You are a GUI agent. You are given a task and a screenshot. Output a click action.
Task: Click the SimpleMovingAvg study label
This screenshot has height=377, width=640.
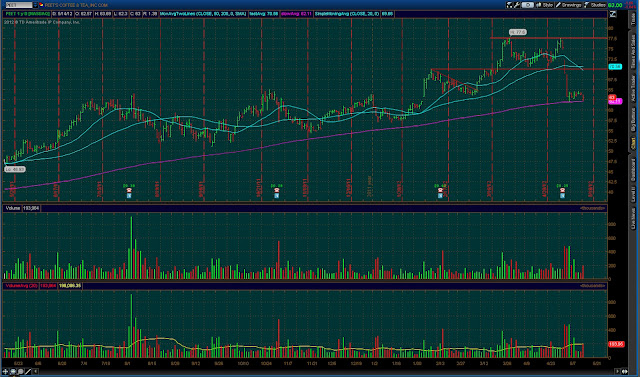tap(347, 14)
